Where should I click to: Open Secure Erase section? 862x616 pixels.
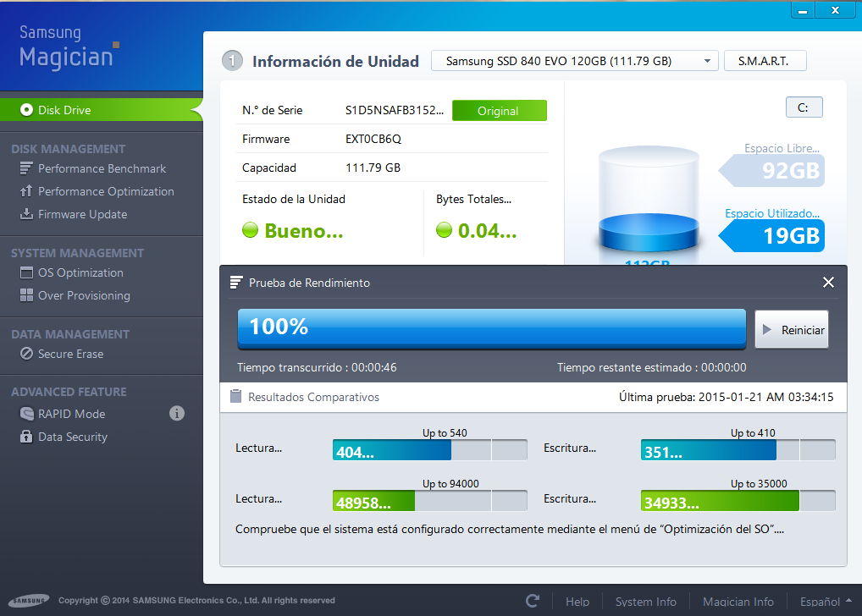point(70,354)
